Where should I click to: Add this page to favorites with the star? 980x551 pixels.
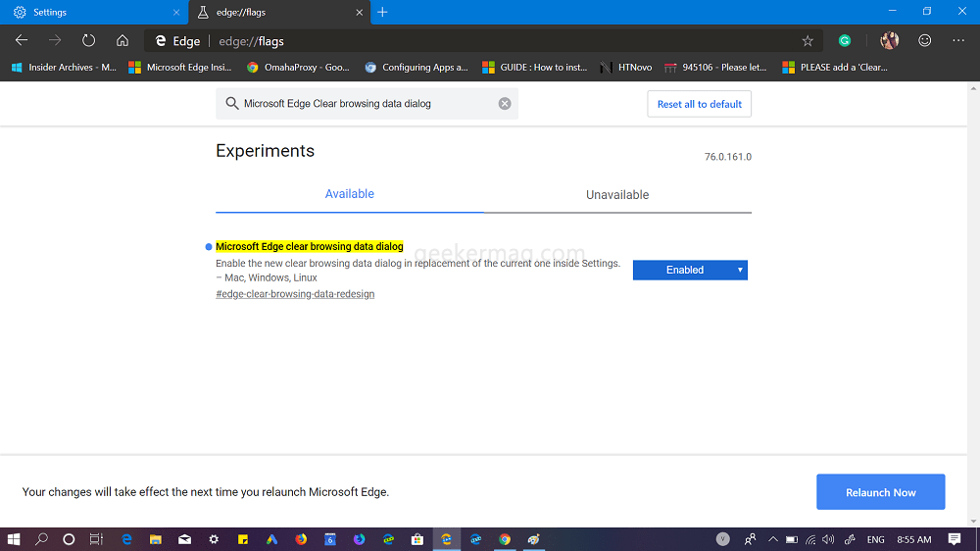(x=808, y=41)
